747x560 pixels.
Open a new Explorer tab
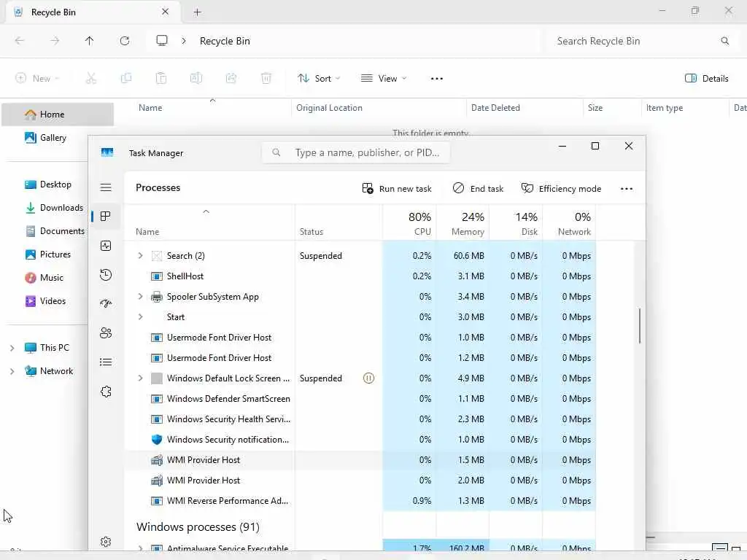pos(197,12)
